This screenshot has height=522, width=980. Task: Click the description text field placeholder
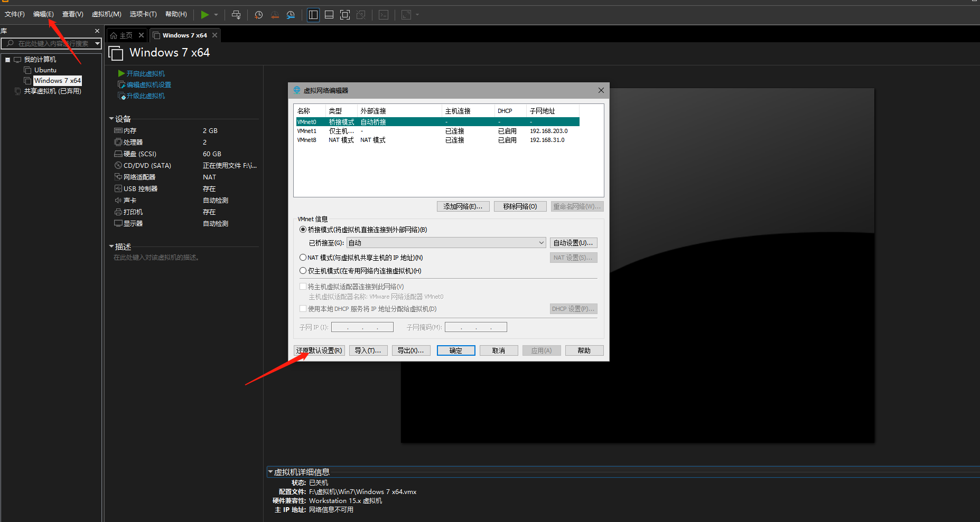pyautogui.click(x=156, y=258)
